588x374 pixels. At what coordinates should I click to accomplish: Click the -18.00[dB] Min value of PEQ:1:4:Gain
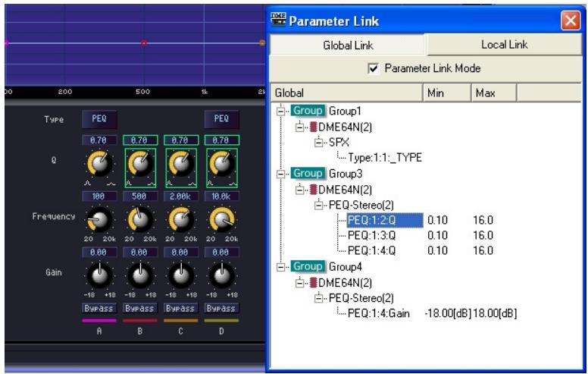click(x=448, y=313)
